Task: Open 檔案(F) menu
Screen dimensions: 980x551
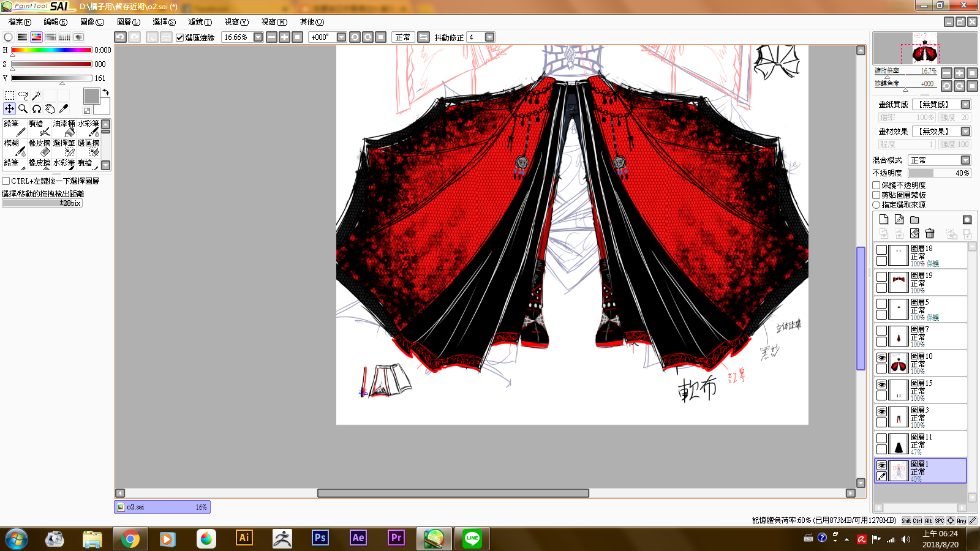Action: point(20,22)
